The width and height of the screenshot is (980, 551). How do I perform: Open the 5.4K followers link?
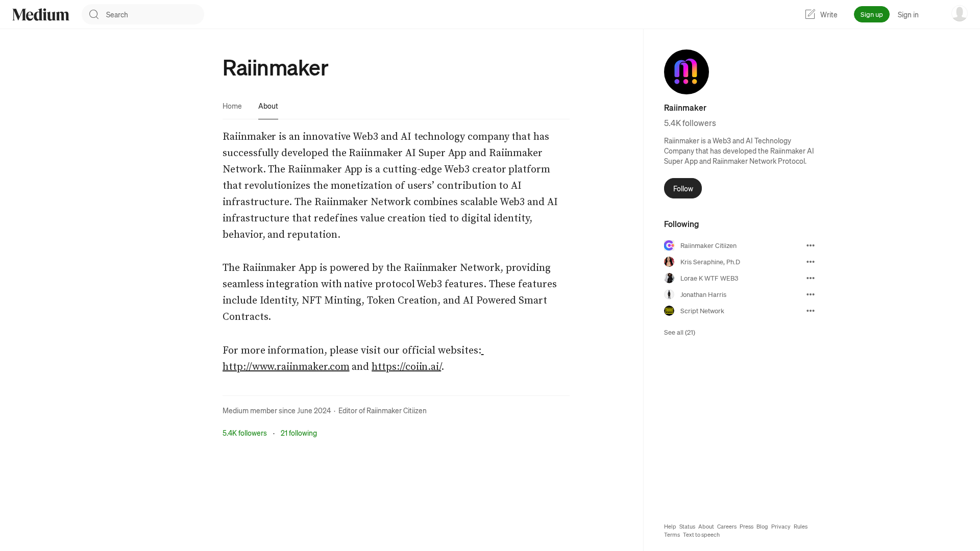coord(244,433)
